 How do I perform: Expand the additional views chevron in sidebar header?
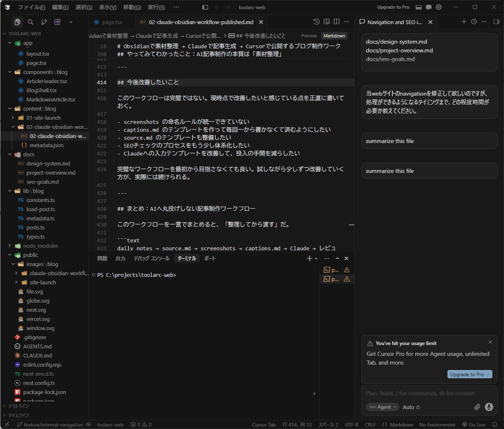(x=71, y=22)
